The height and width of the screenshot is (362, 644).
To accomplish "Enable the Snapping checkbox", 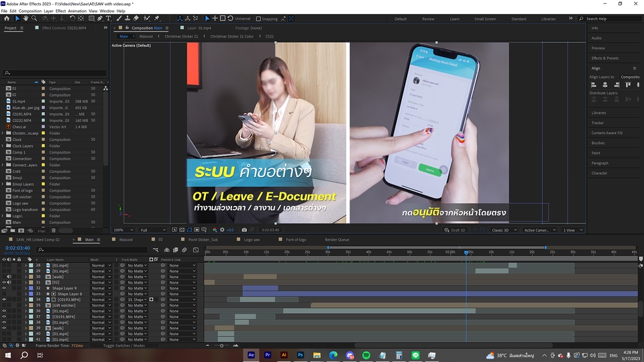I will pyautogui.click(x=258, y=19).
